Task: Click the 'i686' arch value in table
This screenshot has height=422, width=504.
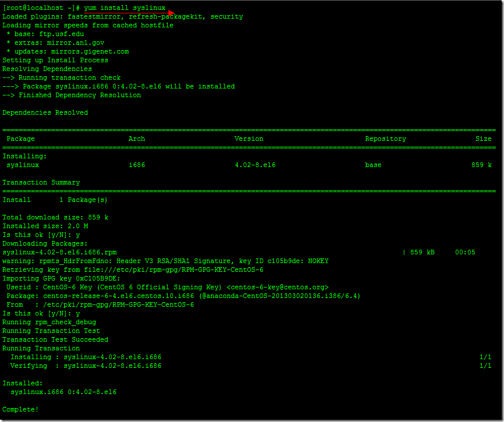Action: point(137,165)
